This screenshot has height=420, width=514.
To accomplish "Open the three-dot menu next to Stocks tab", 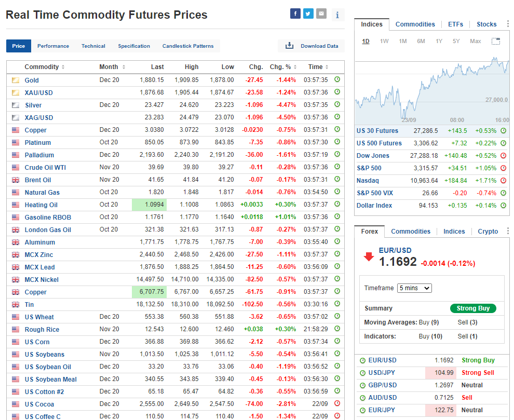I will (507, 24).
